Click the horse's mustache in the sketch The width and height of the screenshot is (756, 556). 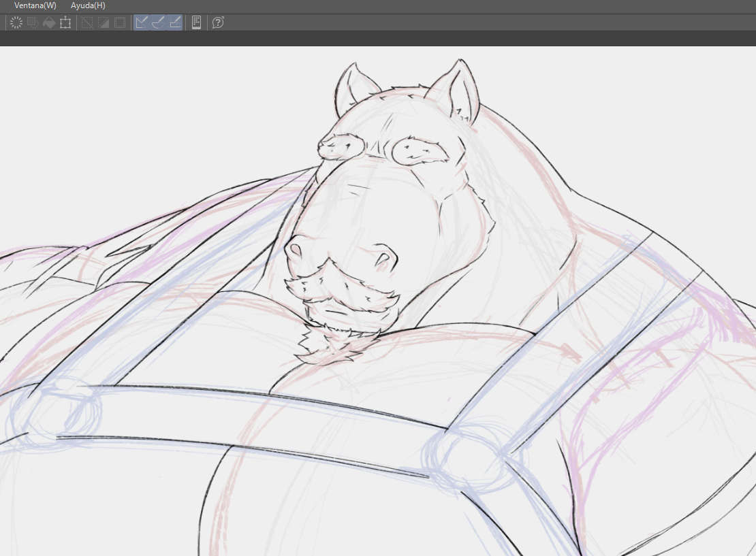coord(341,286)
